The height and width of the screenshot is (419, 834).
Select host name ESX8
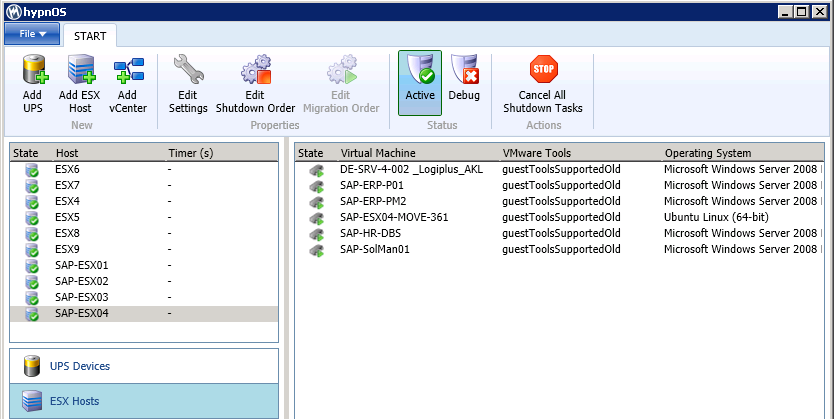pyautogui.click(x=67, y=233)
